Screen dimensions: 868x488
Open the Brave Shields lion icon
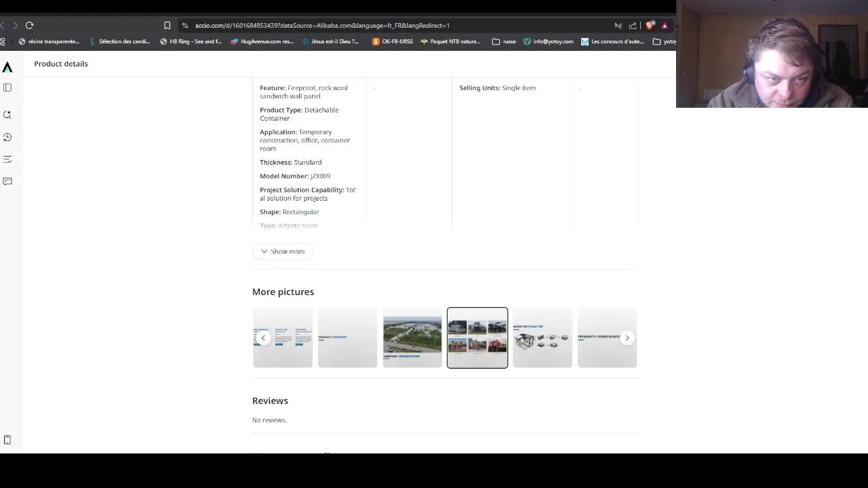click(650, 25)
